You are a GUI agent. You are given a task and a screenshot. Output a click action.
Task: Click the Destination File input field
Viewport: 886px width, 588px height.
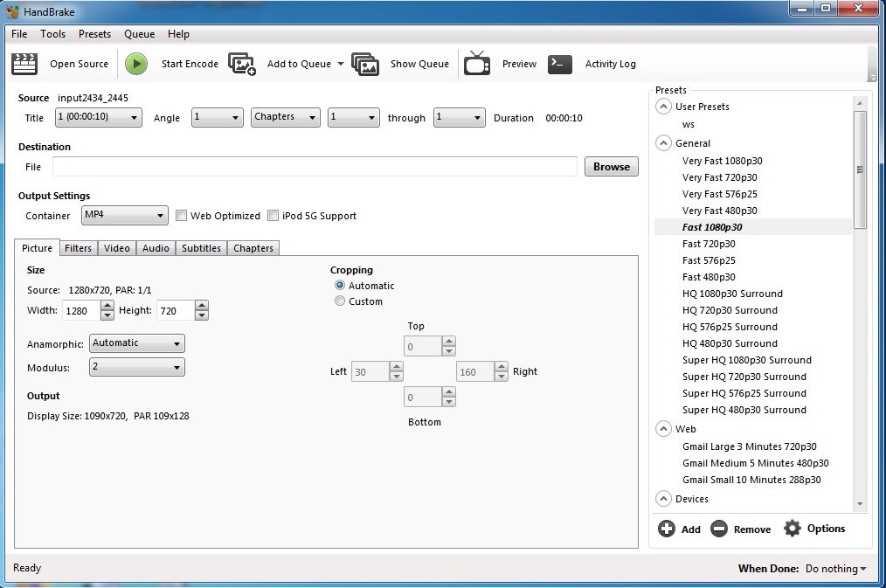click(315, 167)
